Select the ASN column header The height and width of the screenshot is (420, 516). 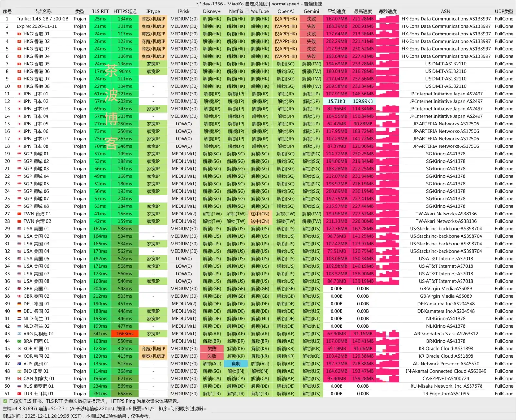445,11
